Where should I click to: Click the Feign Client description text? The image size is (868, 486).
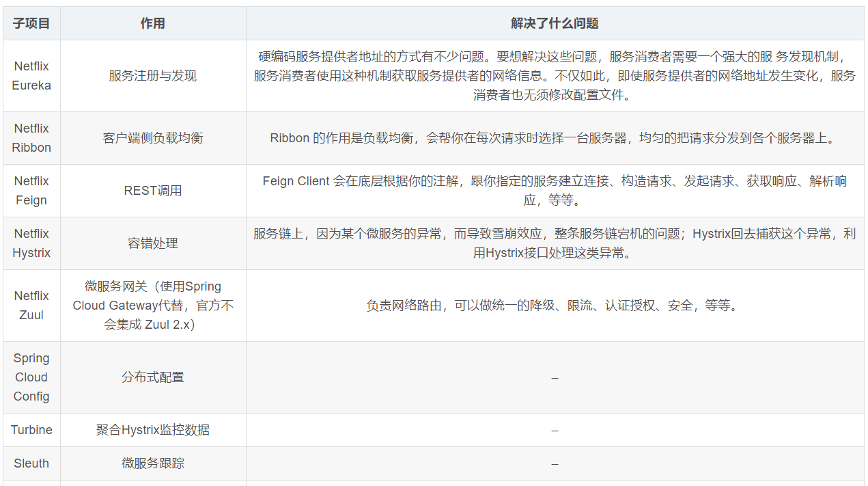coord(555,191)
